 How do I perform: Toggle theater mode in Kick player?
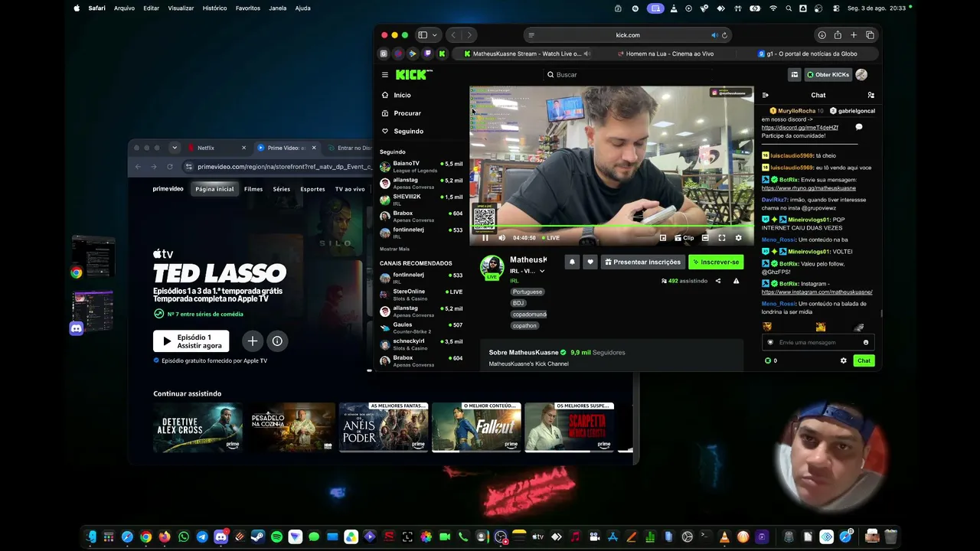point(705,238)
